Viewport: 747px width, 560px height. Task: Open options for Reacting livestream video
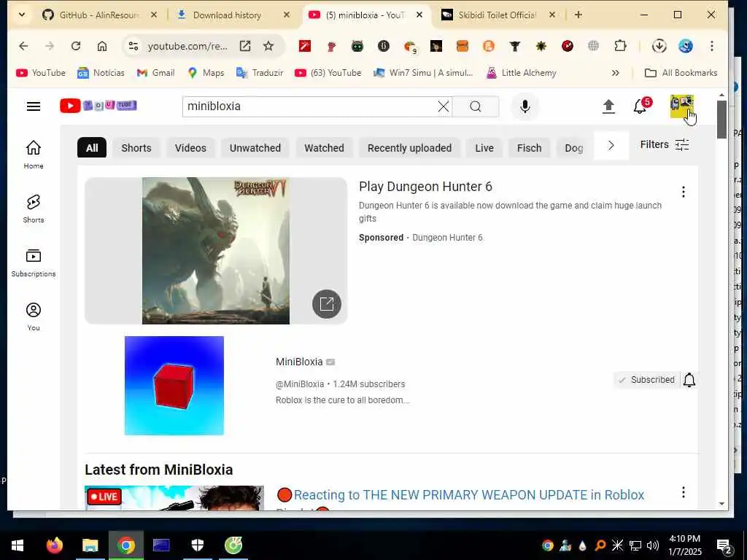[x=683, y=492]
